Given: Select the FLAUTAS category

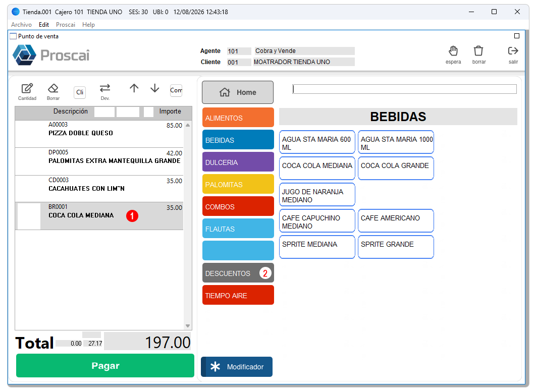Looking at the screenshot, I should coord(238,228).
